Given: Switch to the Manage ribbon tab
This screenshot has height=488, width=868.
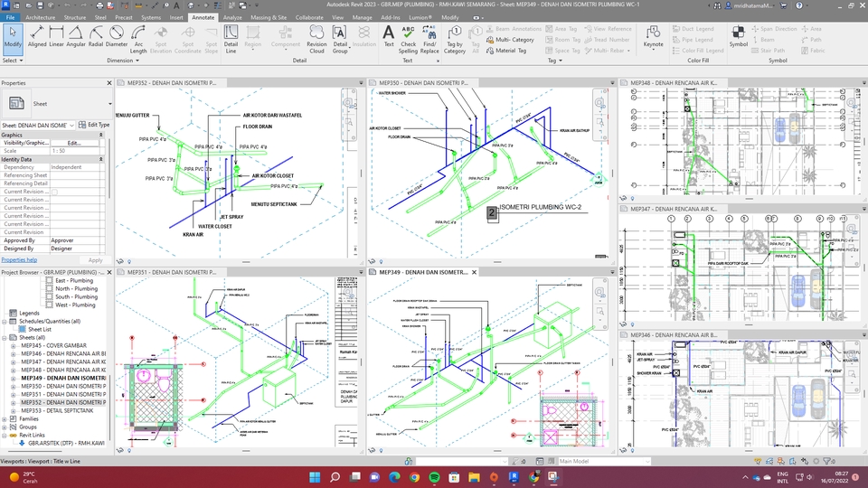Looking at the screenshot, I should pyautogui.click(x=362, y=17).
